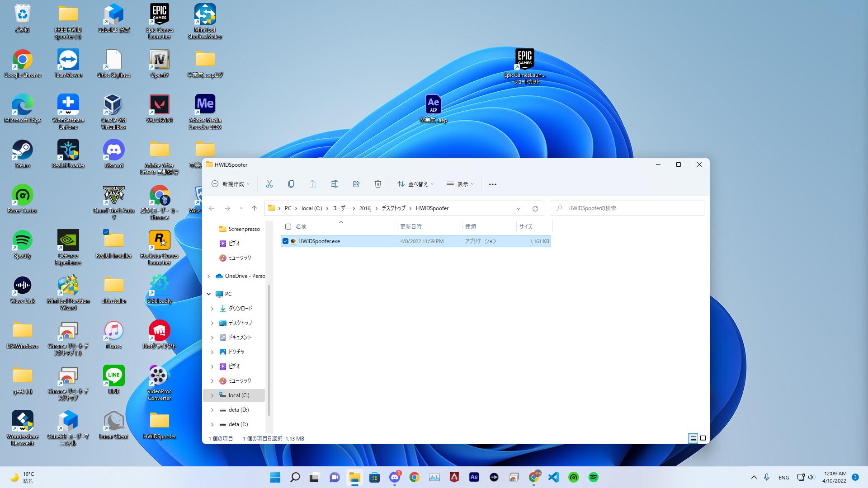Viewport: 868px width, 488px height.
Task: Switch to details view layout toggle
Action: (693, 438)
